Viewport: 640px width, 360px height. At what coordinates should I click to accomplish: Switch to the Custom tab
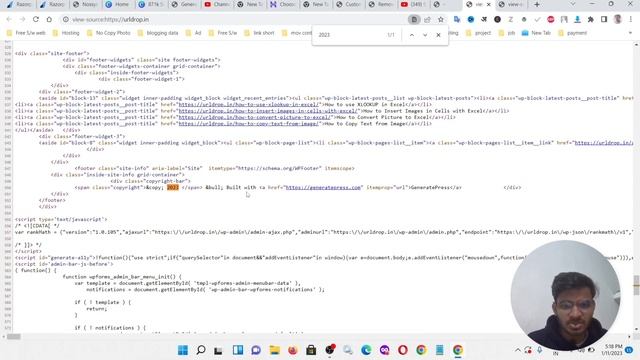[x=349, y=4]
